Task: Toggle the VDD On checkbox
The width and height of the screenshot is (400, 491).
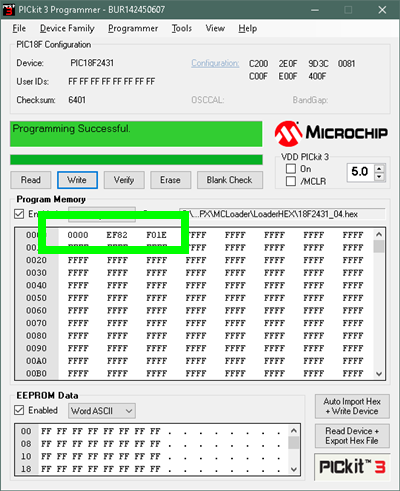Action: tap(291, 169)
